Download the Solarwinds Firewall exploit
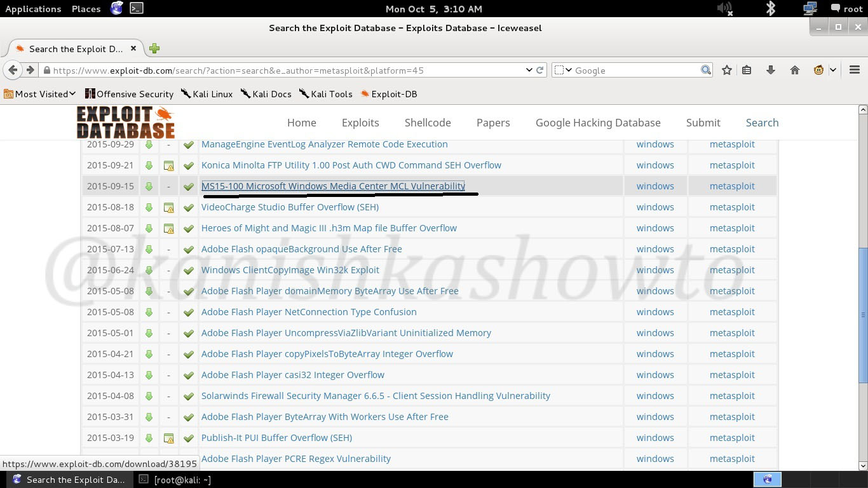This screenshot has height=488, width=868. coord(149,396)
